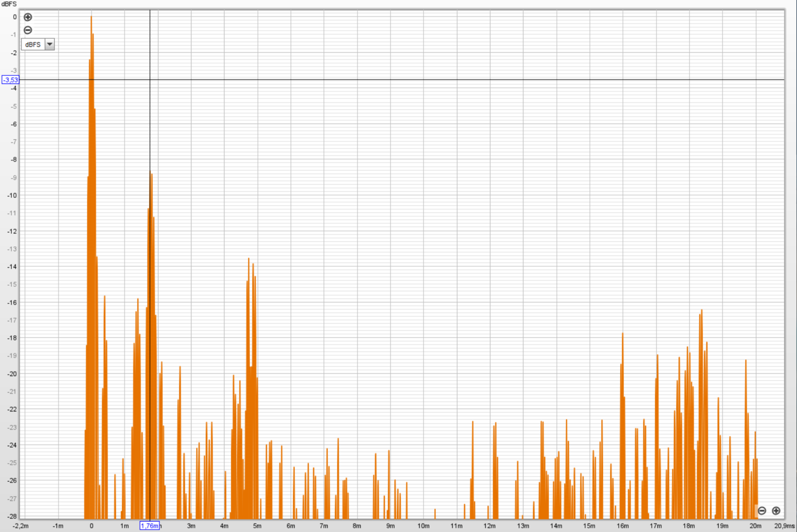Click the dBFS axis title above the scale

point(9,4)
